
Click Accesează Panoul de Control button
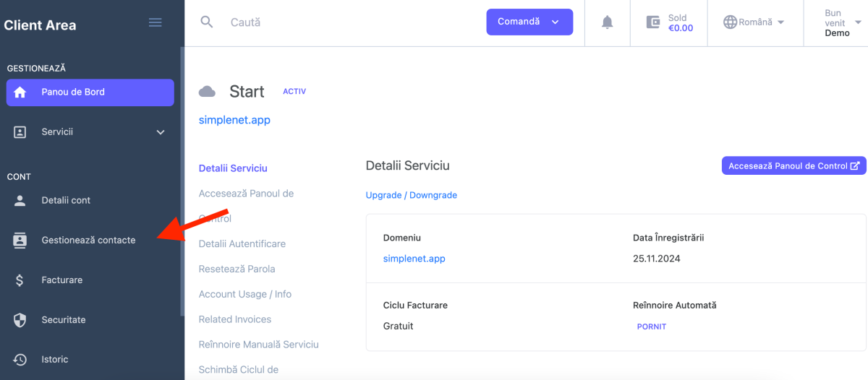793,166
